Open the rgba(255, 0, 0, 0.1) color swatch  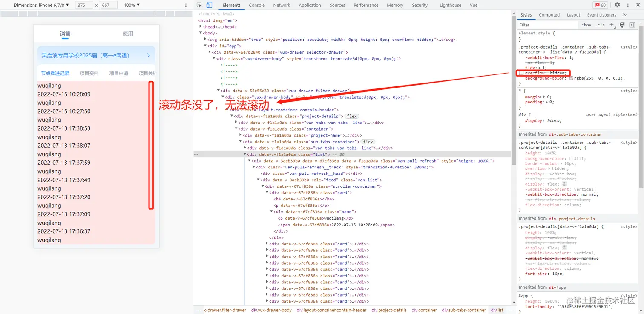coord(571,78)
